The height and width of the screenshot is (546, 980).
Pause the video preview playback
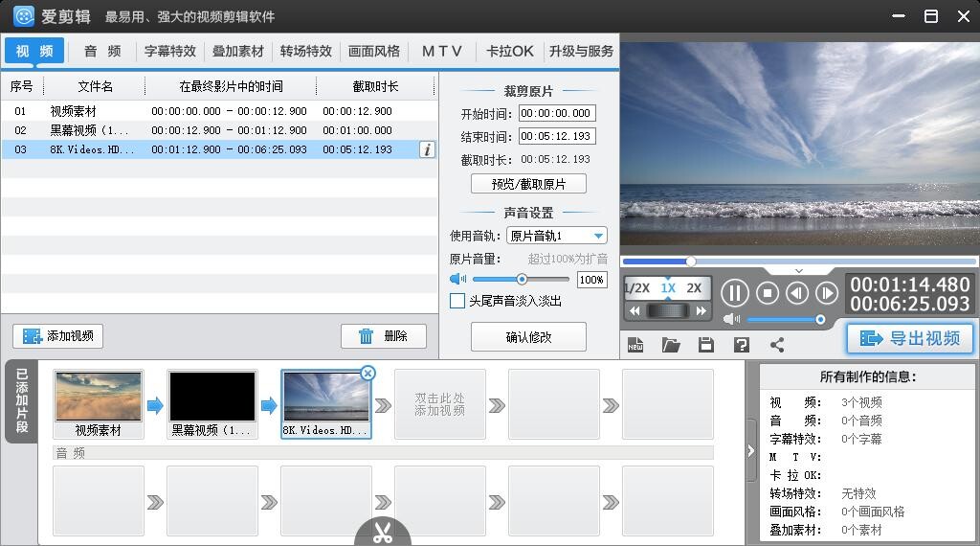734,293
